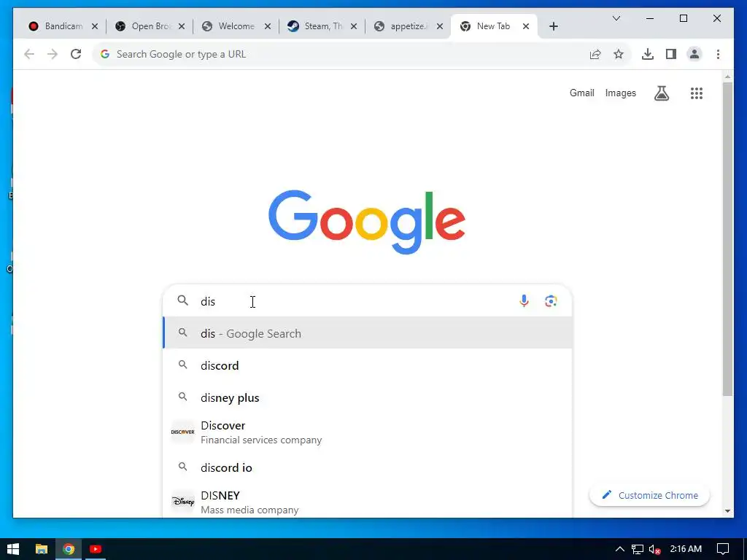Focus the Google search box containing 'dis'

pos(368,301)
